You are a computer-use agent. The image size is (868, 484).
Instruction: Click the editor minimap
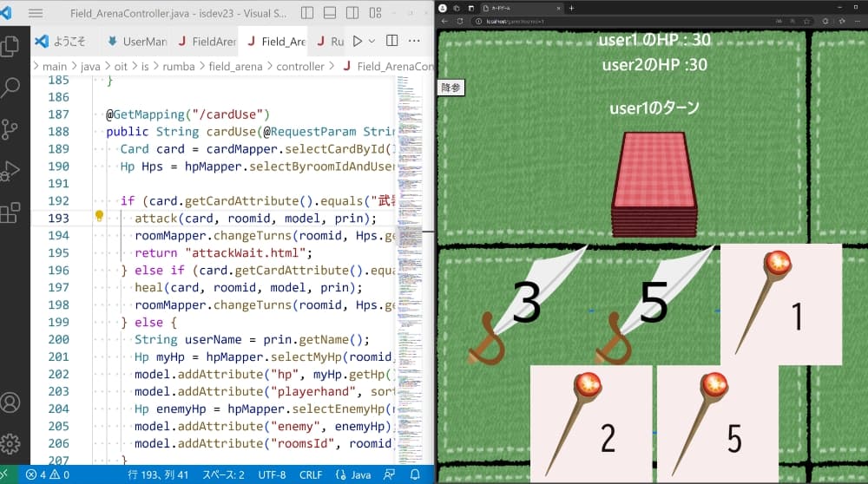tap(411, 270)
